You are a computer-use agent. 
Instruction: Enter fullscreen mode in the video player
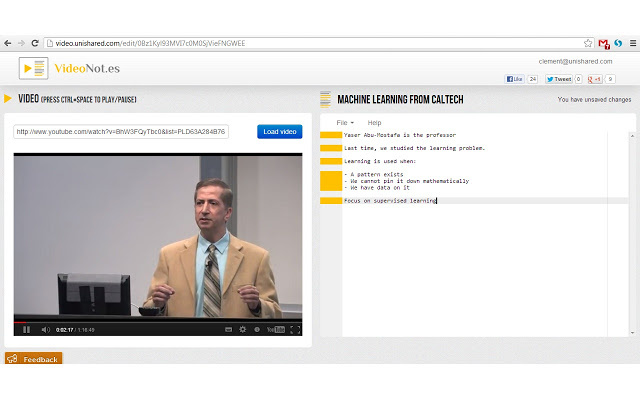pyautogui.click(x=294, y=329)
